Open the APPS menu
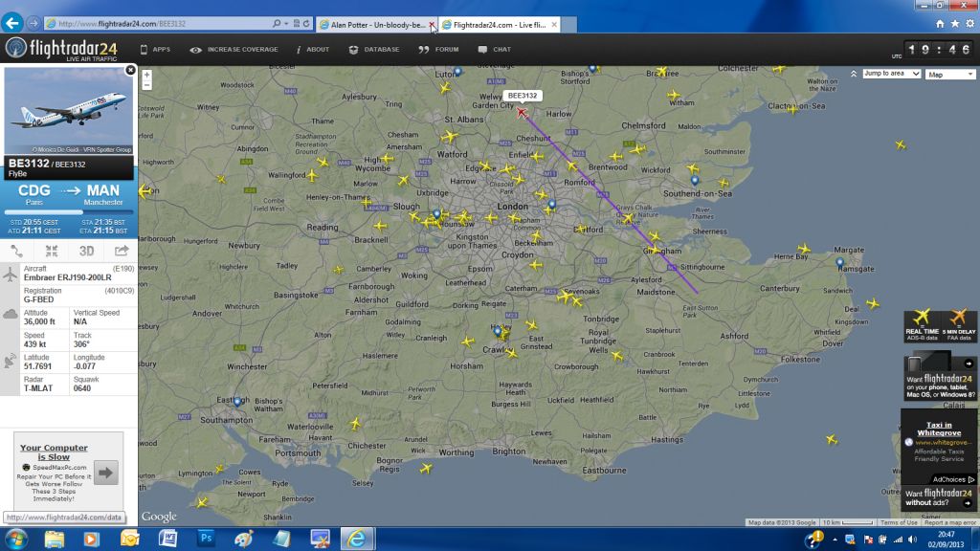The height and width of the screenshot is (551, 980). click(155, 50)
